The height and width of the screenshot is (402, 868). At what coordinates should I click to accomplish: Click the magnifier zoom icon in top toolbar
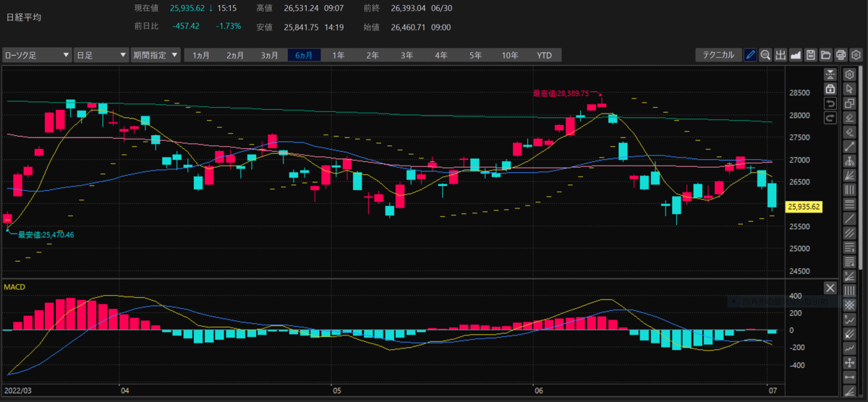point(765,55)
